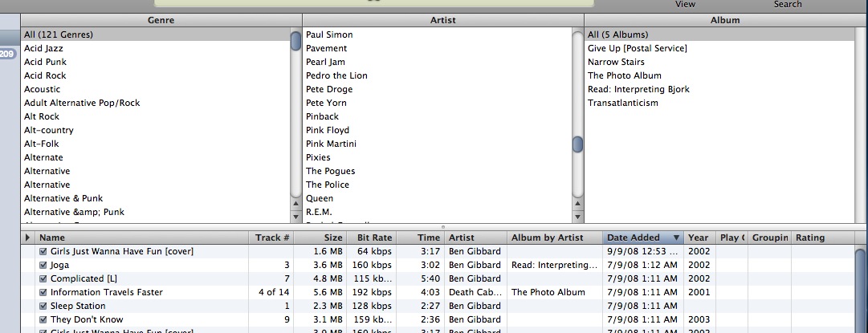Screen dimensions: 868x333
Task: Select Pinback artist
Action: pyautogui.click(x=438, y=116)
